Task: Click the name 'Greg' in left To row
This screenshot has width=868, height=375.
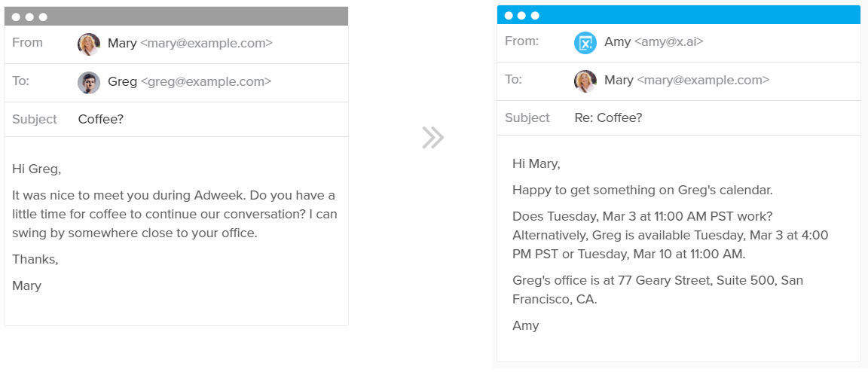Action: point(122,82)
